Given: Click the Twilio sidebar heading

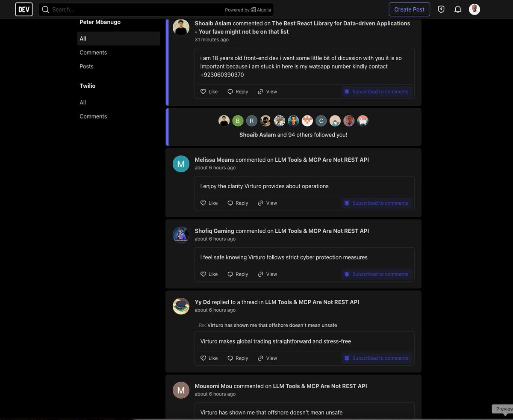Looking at the screenshot, I should coord(88,86).
